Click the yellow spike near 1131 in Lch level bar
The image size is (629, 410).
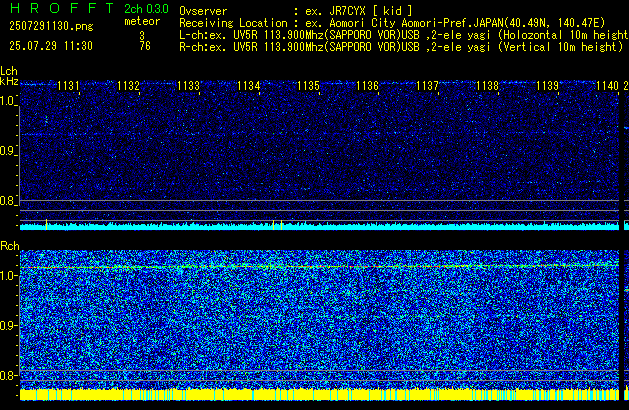point(46,225)
